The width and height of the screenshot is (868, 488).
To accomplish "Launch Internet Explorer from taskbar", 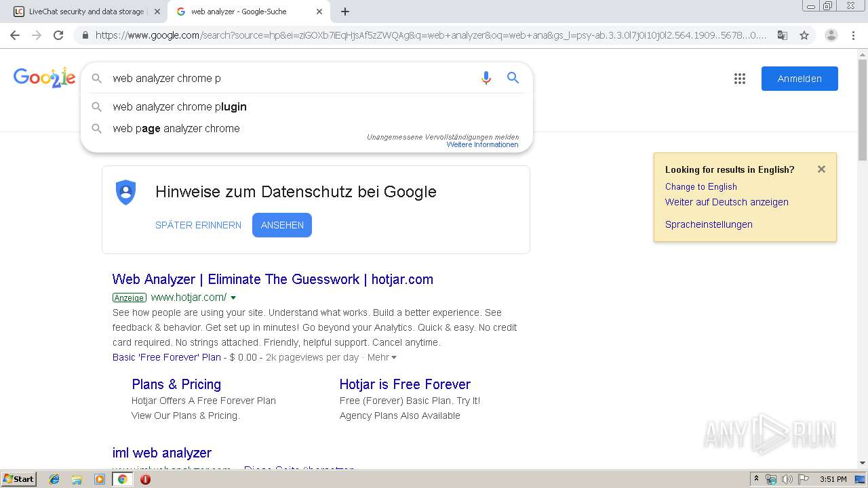I will (54, 479).
